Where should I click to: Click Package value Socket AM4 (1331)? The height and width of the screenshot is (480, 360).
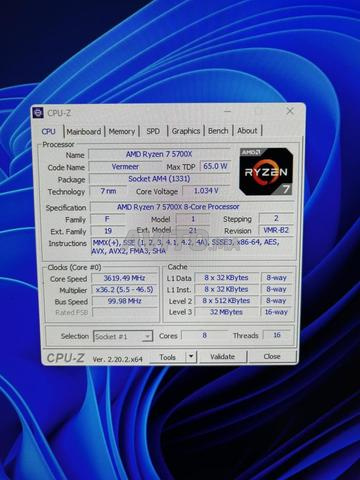click(159, 179)
